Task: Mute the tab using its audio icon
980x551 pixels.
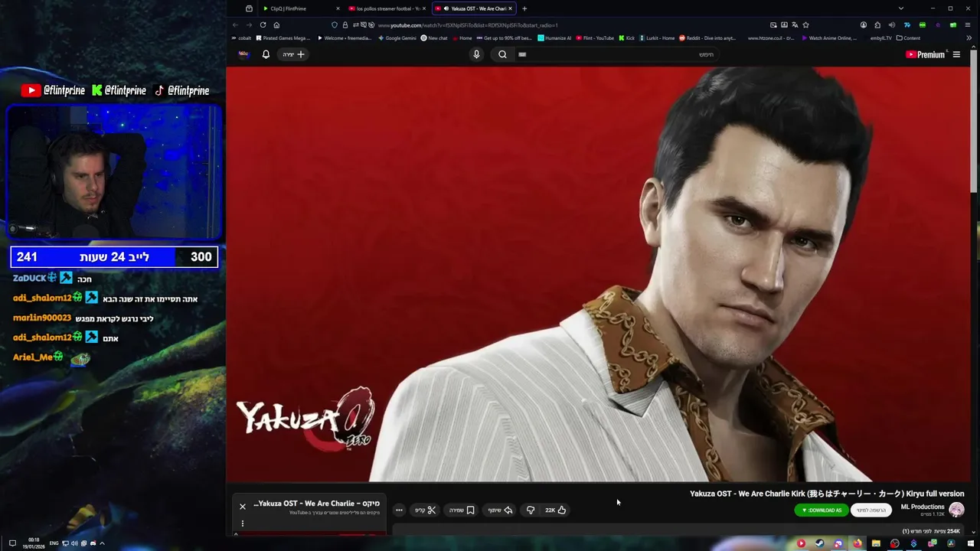Action: coord(446,8)
